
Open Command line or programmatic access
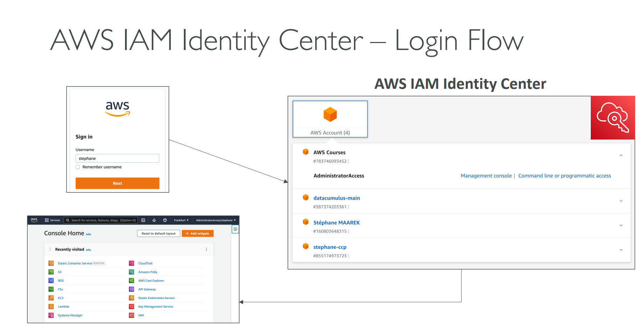pos(565,176)
